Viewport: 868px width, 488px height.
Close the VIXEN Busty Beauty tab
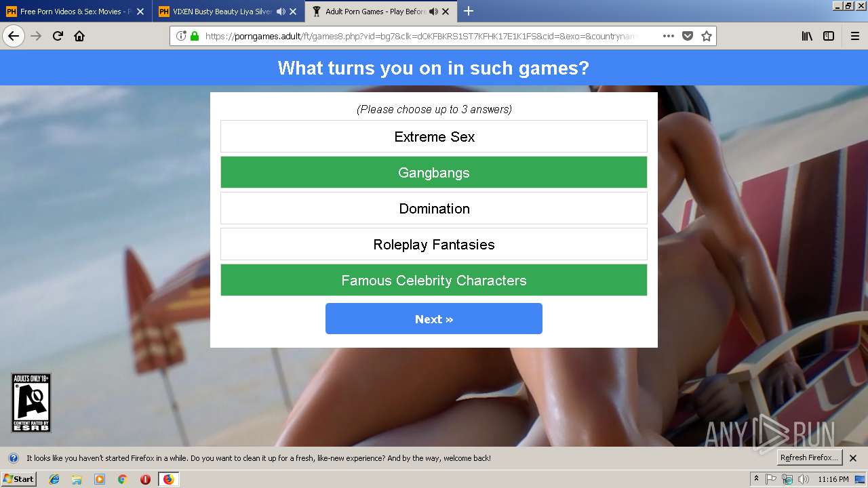click(293, 12)
